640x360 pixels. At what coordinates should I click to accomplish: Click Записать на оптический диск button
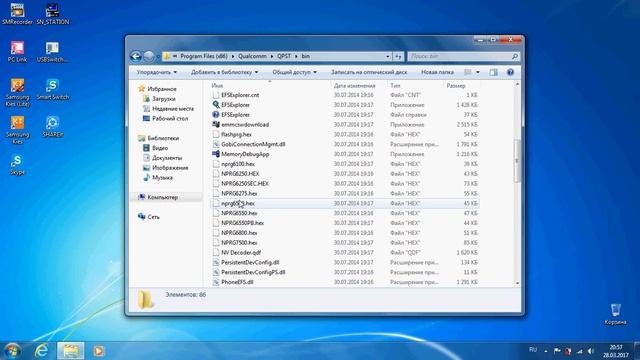[369, 72]
